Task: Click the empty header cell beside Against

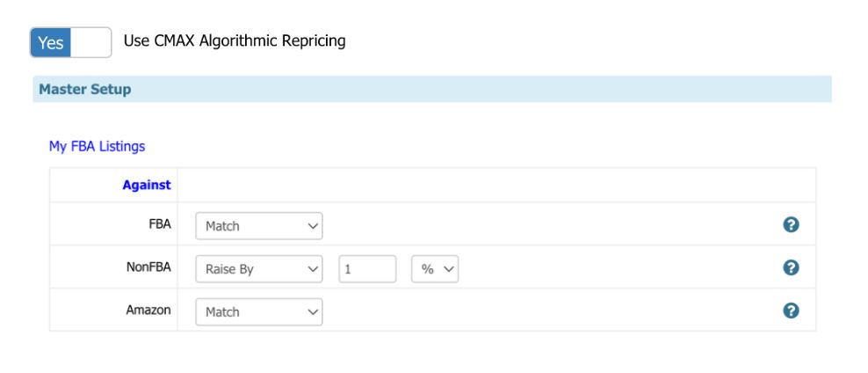Action: (496, 186)
